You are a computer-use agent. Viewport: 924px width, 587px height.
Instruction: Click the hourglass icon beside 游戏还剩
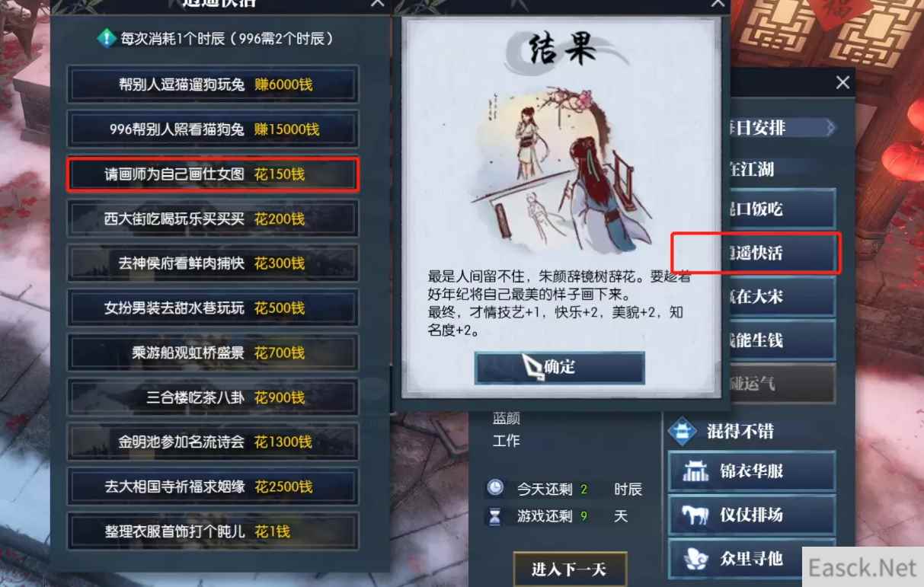pos(496,516)
